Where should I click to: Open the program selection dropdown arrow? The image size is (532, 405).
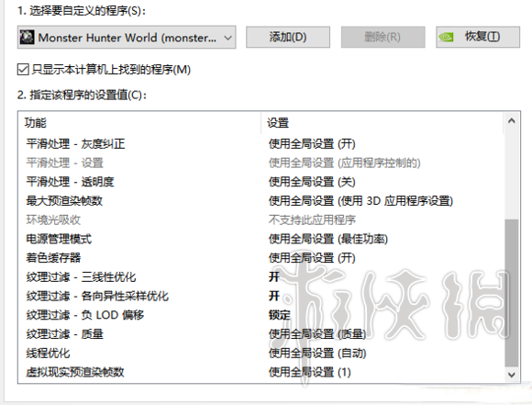click(x=228, y=38)
